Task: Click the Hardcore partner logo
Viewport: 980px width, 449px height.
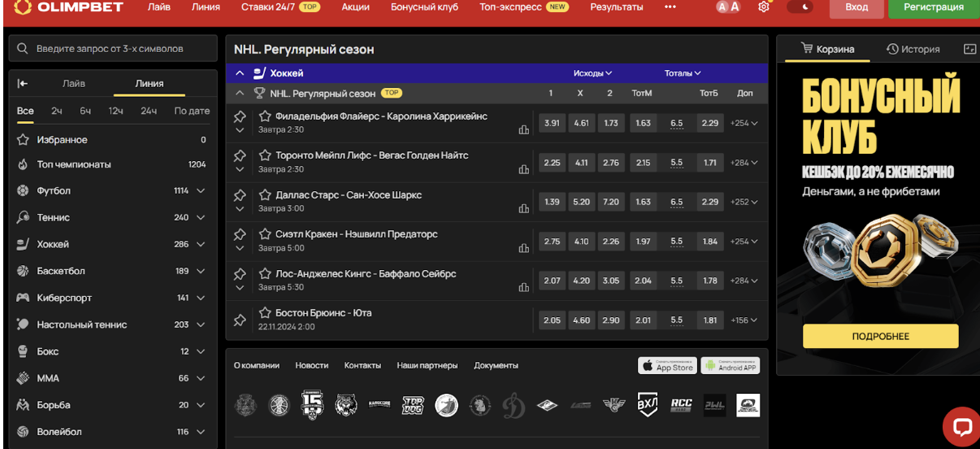Action: click(379, 404)
